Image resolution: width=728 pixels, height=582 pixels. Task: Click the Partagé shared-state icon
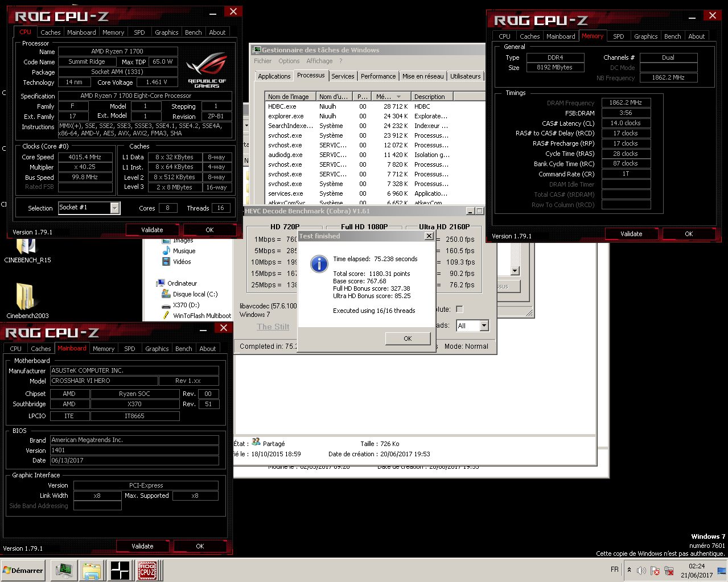point(256,442)
